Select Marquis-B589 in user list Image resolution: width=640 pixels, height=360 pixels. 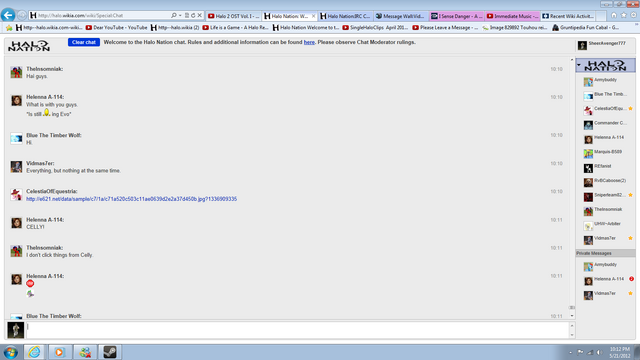[606, 153]
